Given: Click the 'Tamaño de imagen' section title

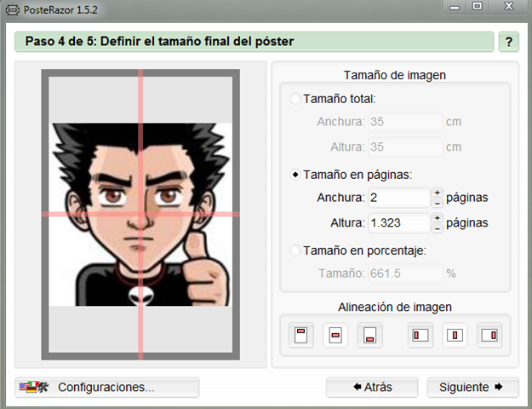Looking at the screenshot, I should pos(395,75).
